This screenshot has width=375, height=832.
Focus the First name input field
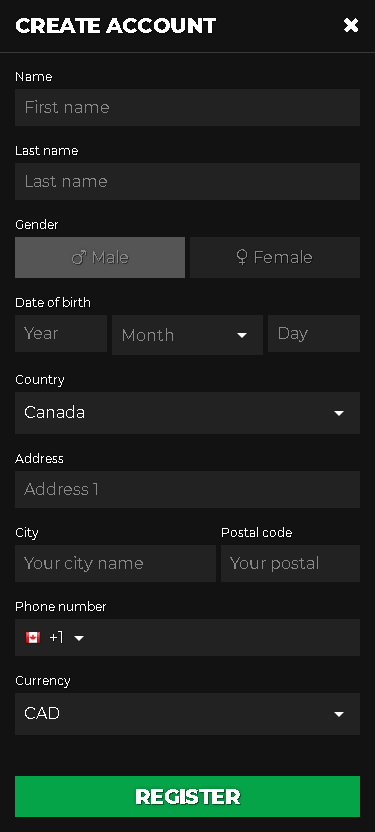pos(187,107)
